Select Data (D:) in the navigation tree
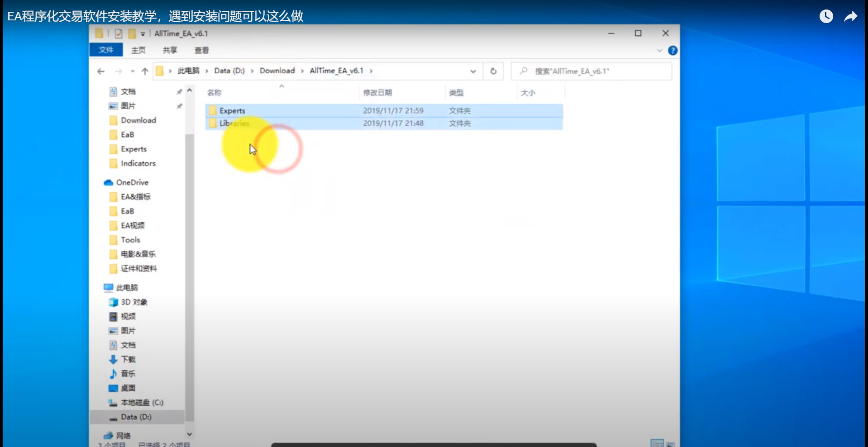 coord(136,417)
